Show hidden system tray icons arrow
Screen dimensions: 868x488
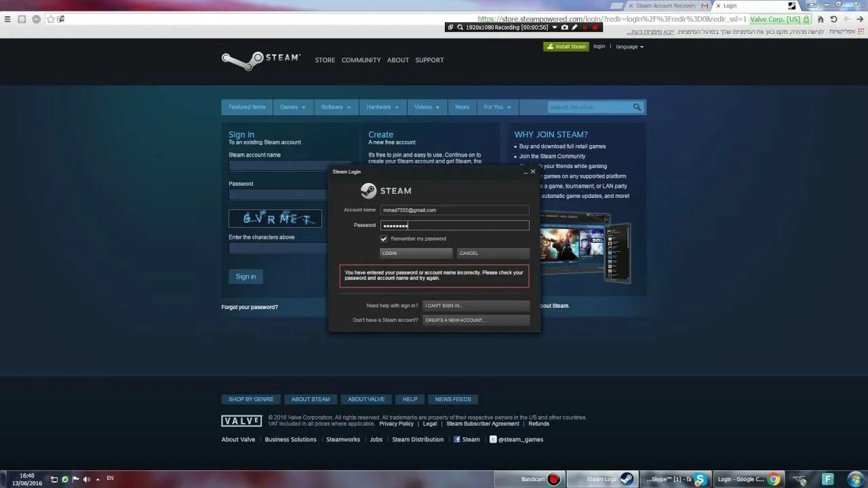[x=98, y=479]
